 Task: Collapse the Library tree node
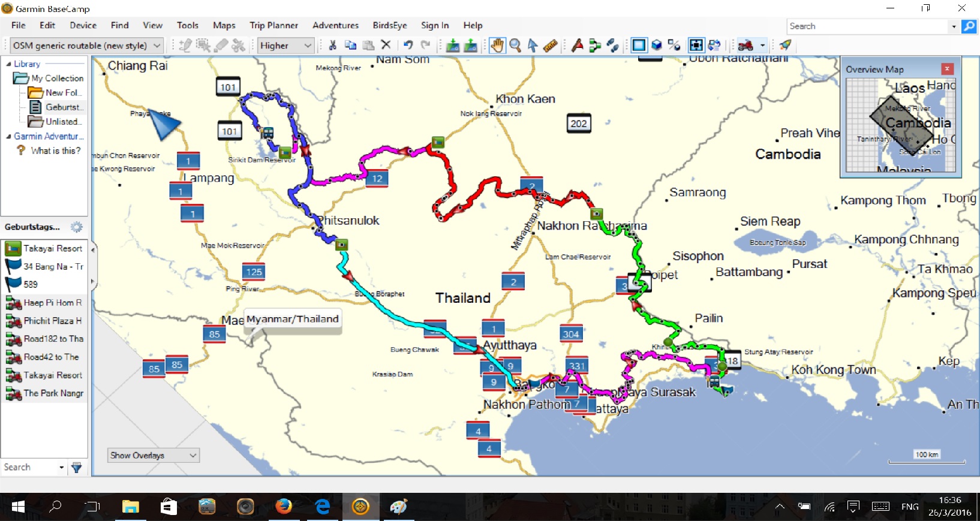point(8,64)
